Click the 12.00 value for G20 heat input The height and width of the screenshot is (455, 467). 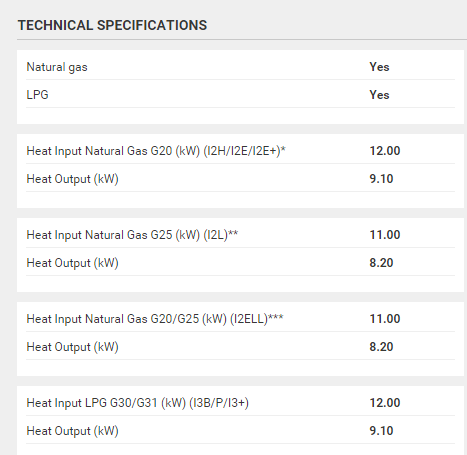[x=385, y=151]
